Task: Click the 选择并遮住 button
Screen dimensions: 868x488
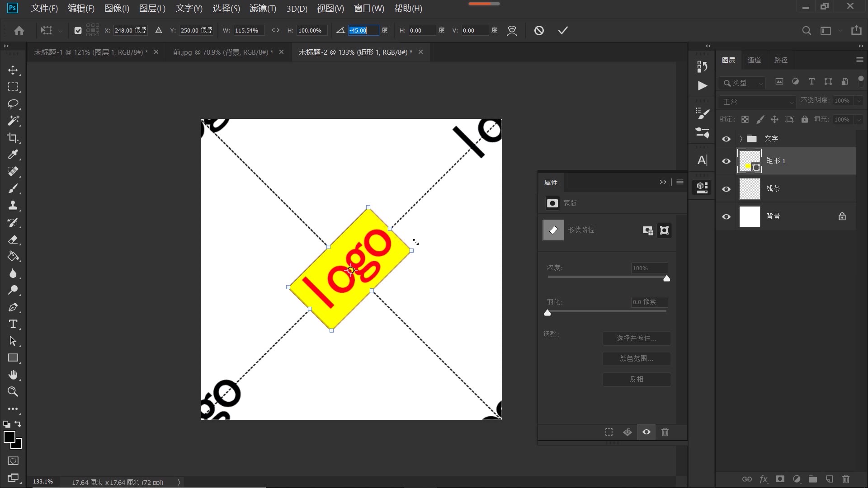Action: click(x=636, y=338)
